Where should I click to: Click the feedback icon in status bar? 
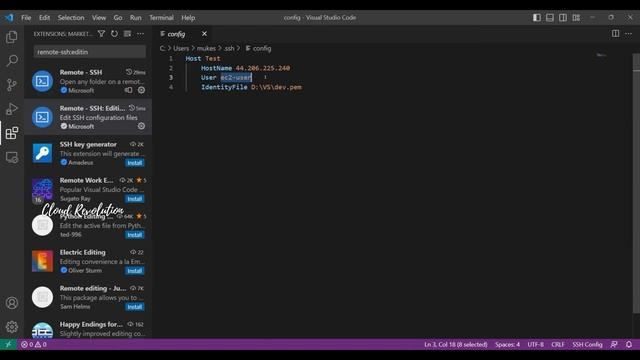pyautogui.click(x=614, y=344)
